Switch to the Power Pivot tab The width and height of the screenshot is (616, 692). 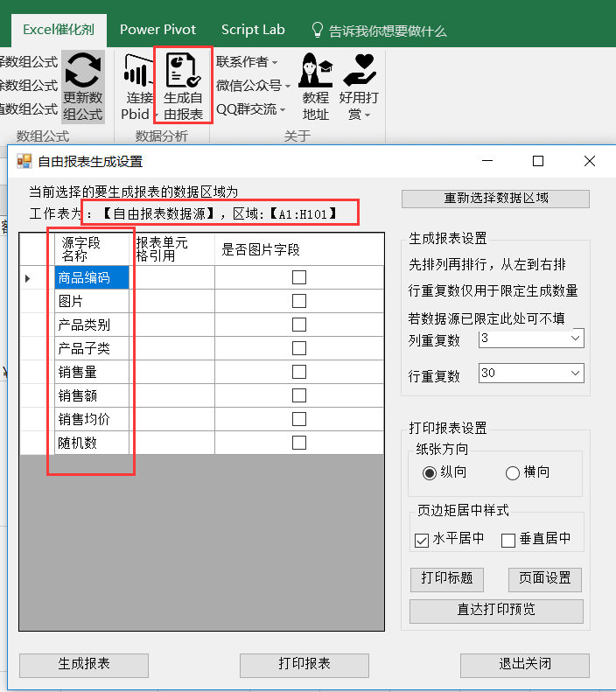click(x=158, y=30)
